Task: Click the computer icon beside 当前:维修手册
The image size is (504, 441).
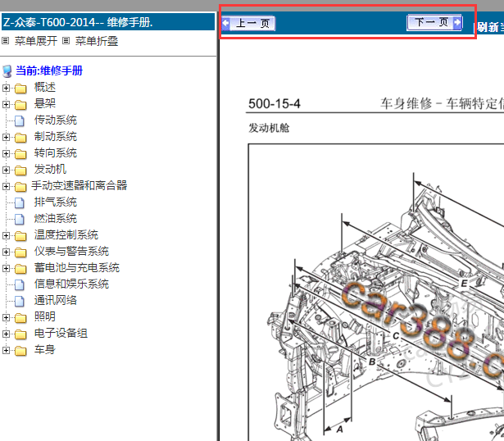Action: (7, 71)
